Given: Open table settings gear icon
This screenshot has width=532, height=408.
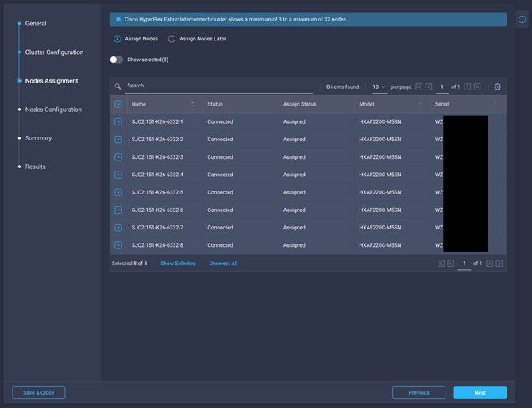Looking at the screenshot, I should (497, 87).
